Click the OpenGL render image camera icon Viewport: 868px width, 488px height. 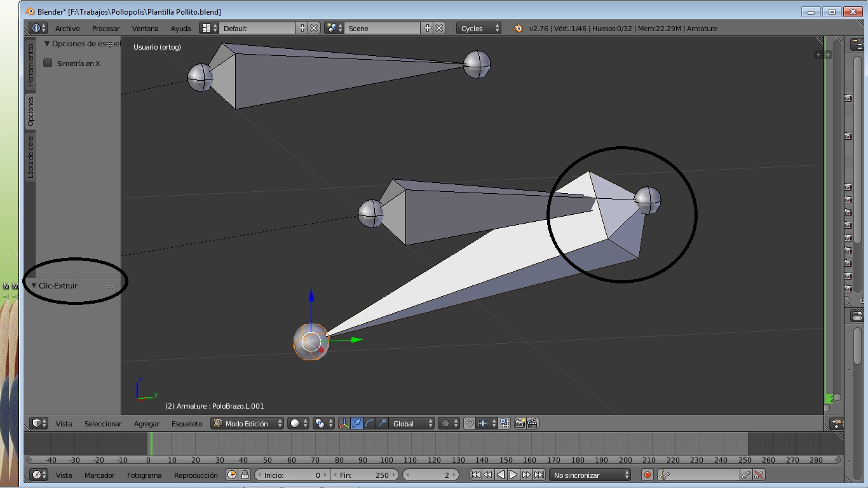coord(520,423)
